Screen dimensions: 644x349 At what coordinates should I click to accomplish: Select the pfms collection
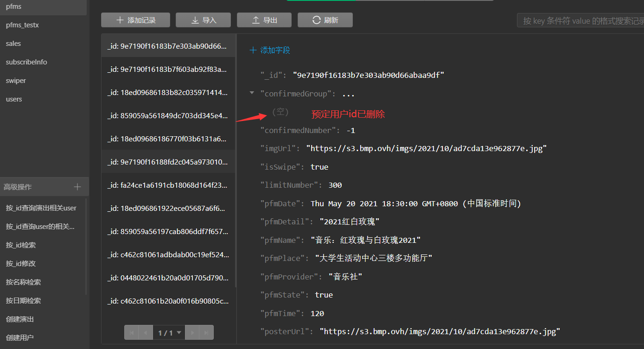pyautogui.click(x=43, y=7)
